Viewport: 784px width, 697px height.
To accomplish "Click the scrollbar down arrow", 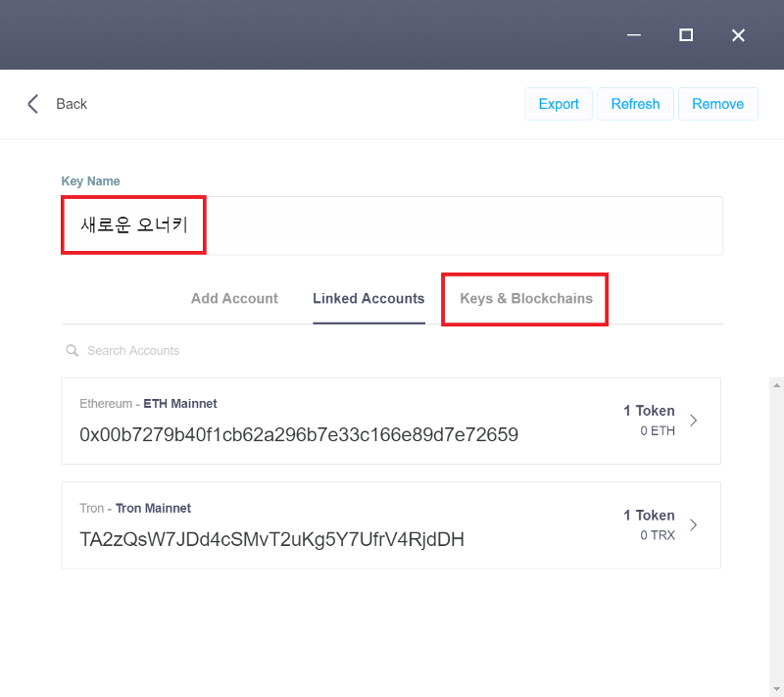I will click(776, 690).
